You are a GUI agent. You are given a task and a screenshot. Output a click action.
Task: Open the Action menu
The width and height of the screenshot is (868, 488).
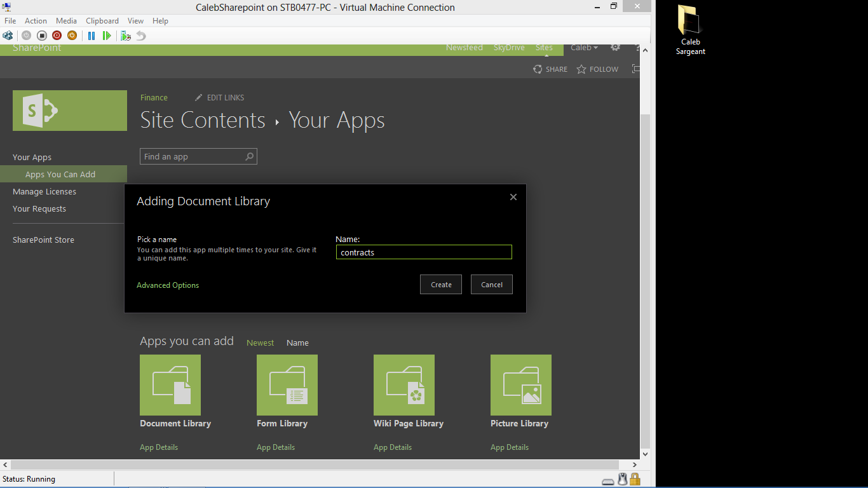pyautogui.click(x=36, y=21)
